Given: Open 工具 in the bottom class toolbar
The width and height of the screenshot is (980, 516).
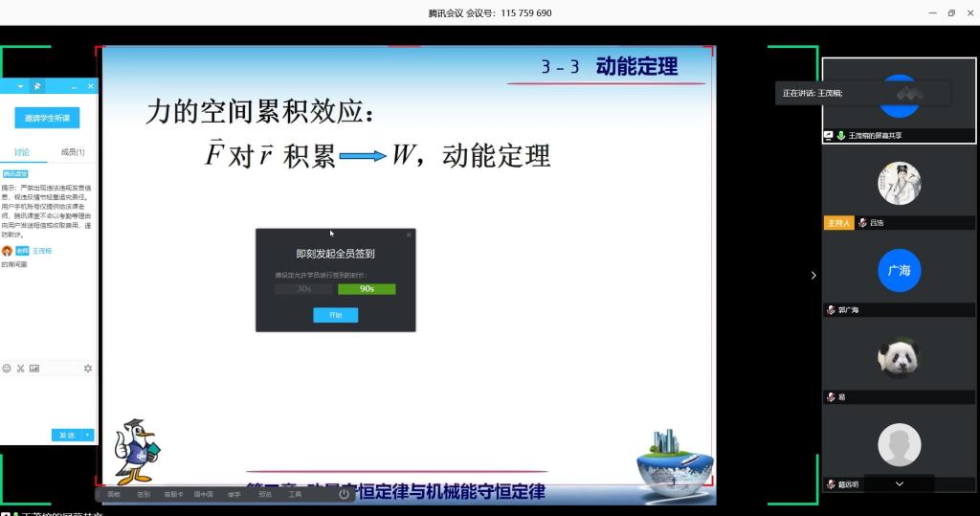Looking at the screenshot, I should (x=295, y=494).
